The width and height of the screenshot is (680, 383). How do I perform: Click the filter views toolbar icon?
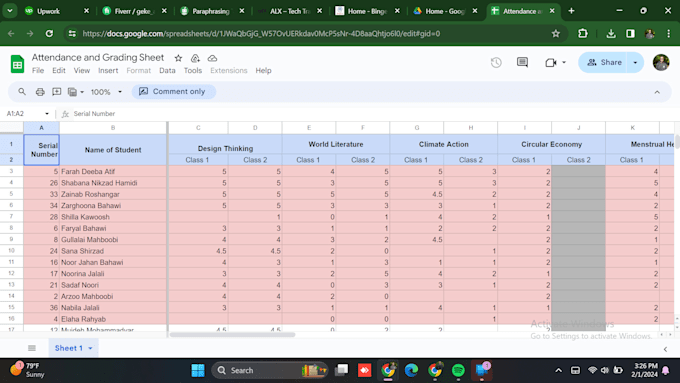[72, 92]
